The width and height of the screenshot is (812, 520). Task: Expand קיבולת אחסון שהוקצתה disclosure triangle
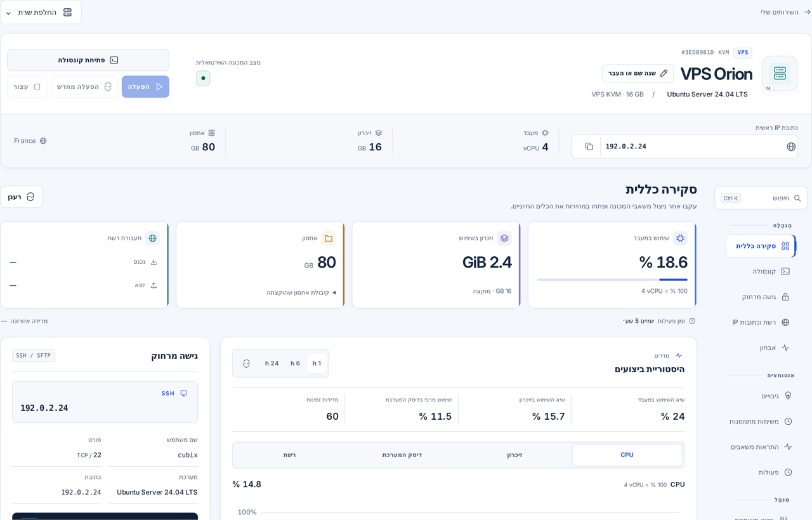[x=334, y=292]
